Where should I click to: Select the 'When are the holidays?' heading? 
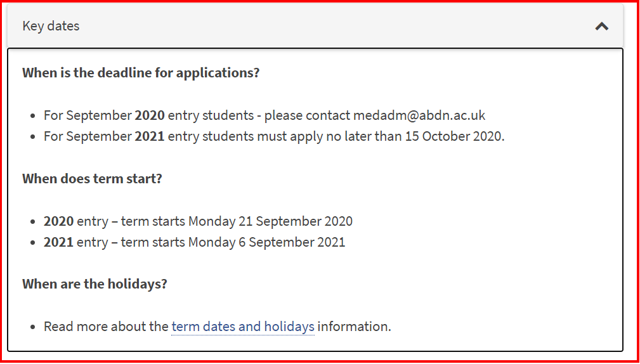pyautogui.click(x=95, y=283)
